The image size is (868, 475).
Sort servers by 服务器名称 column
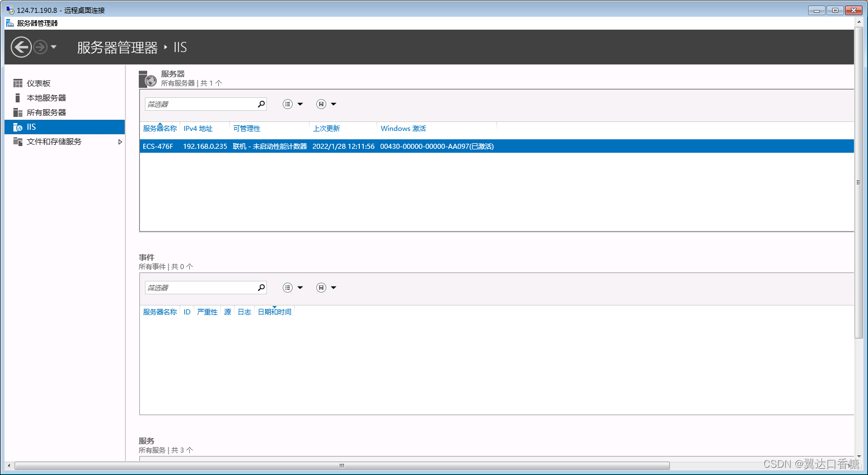coord(160,129)
